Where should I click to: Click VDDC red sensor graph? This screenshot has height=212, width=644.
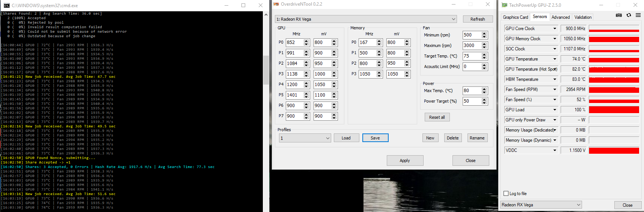coord(614,150)
